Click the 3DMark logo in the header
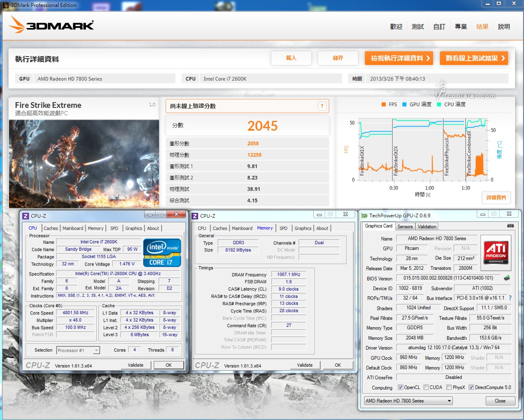The image size is (524, 420). (x=52, y=25)
